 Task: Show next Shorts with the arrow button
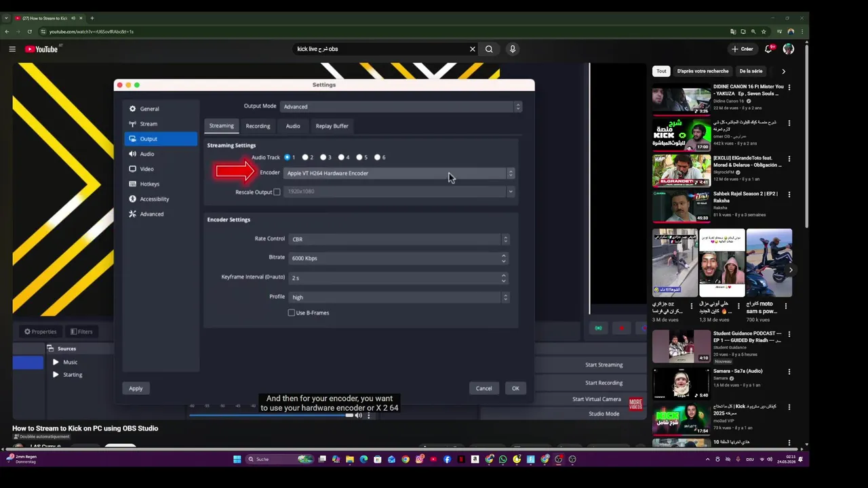click(x=791, y=270)
